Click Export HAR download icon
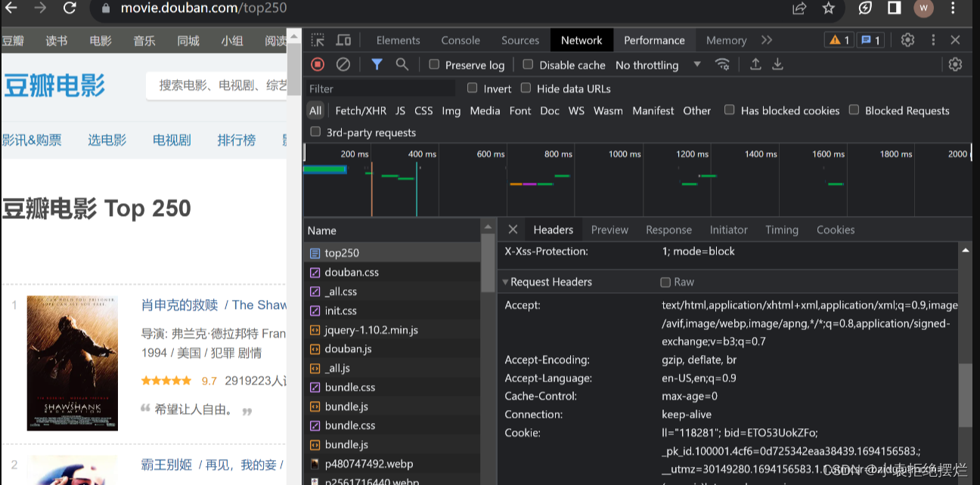Image resolution: width=980 pixels, height=485 pixels. click(x=777, y=64)
